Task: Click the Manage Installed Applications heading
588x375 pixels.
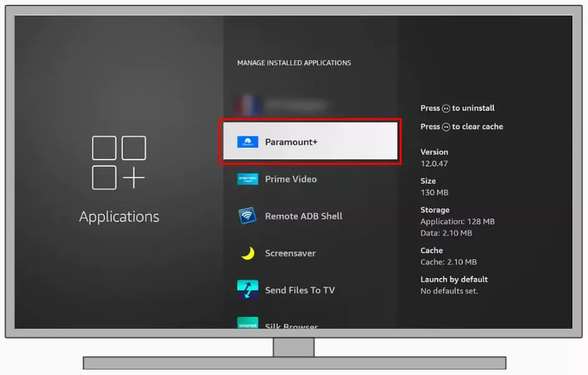Action: coord(294,63)
